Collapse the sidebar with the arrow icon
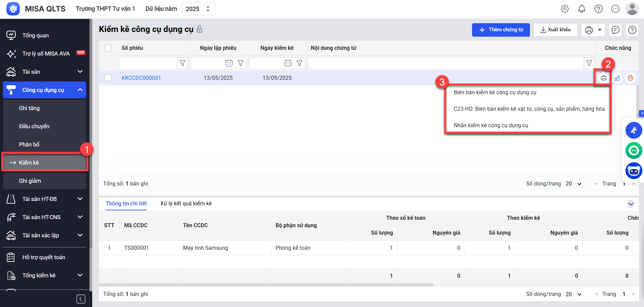 tap(81, 299)
